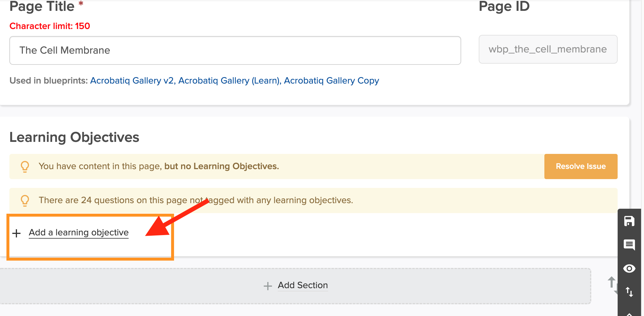This screenshot has width=644, height=316.
Task: Click the Add a learning objective link
Action: click(x=79, y=232)
